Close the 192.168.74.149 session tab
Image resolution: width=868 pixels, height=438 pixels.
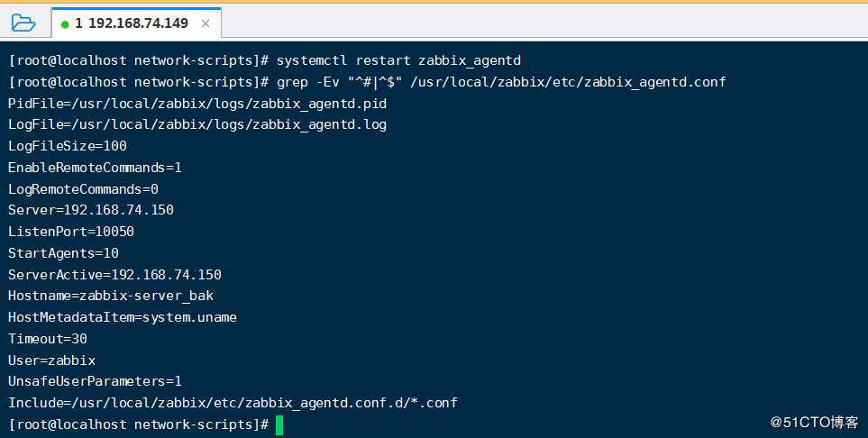click(206, 23)
